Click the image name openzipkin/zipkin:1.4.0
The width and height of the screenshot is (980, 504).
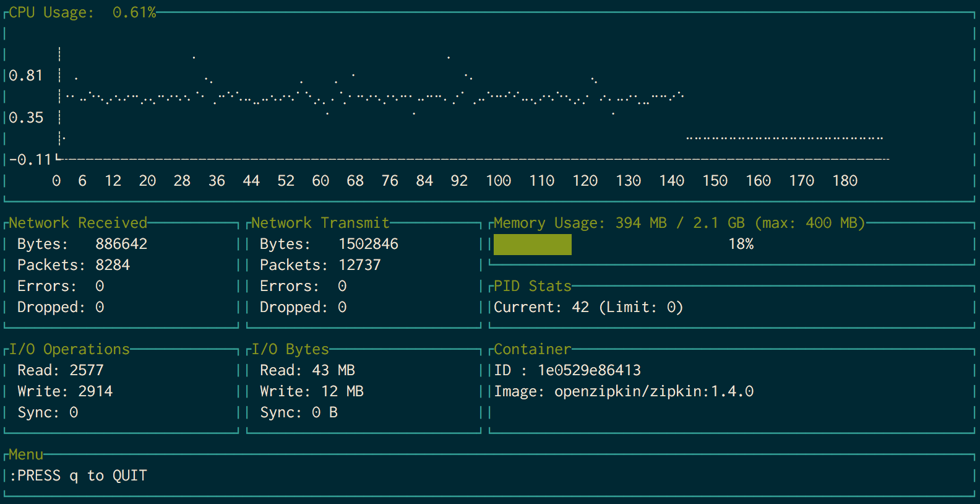[x=654, y=391]
